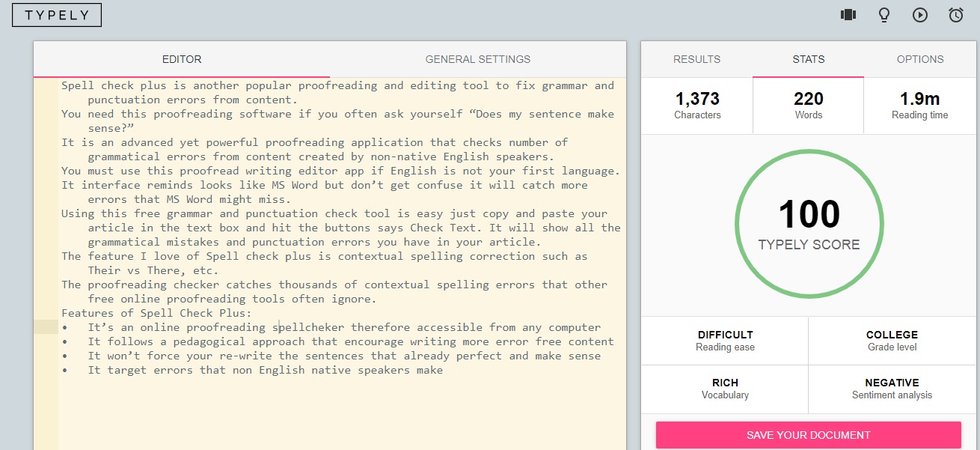Switch to the Results tab
The height and width of the screenshot is (450, 980).
(x=696, y=59)
